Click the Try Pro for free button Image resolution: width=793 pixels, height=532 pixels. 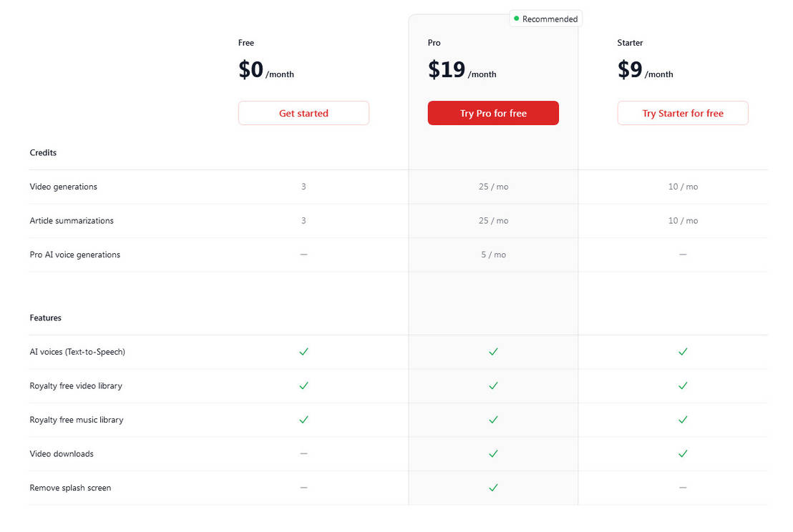click(x=493, y=113)
